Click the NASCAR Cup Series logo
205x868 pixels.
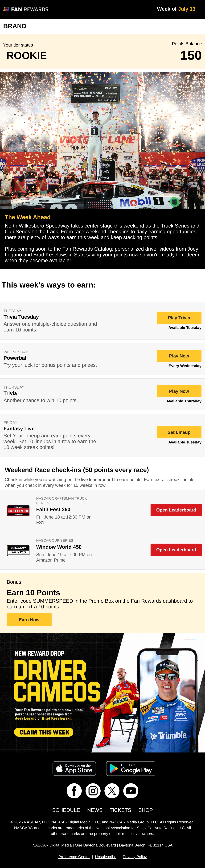pyautogui.click(x=18, y=550)
